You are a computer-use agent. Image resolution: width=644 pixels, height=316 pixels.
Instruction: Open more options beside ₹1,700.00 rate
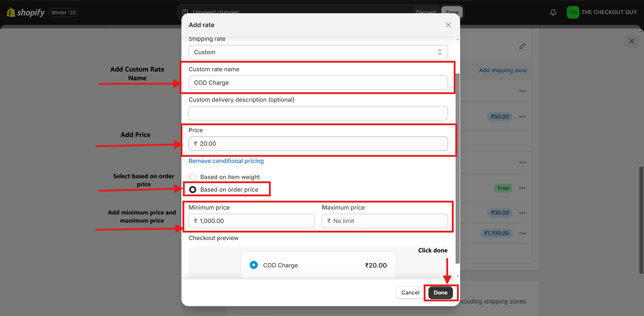[522, 233]
